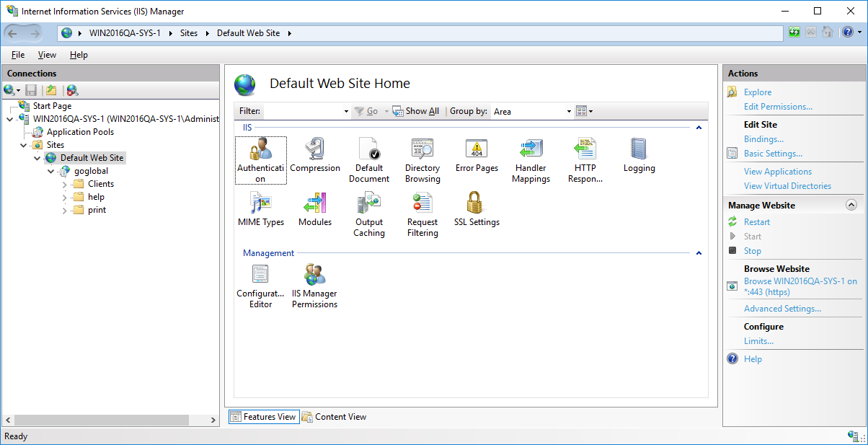
Task: Click the Stop website link
Action: (x=753, y=251)
